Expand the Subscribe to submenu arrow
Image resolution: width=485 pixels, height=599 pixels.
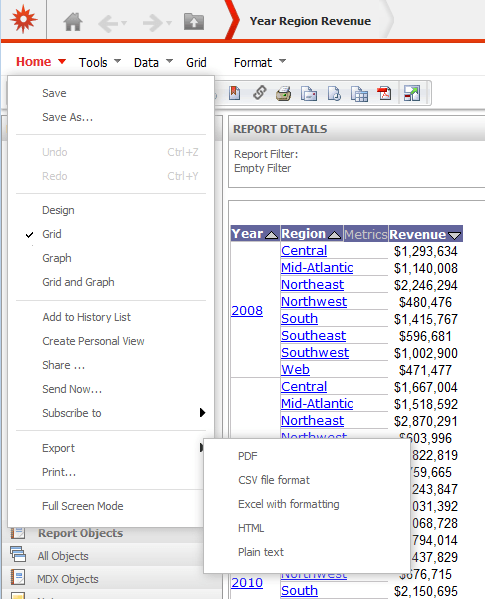[202, 413]
